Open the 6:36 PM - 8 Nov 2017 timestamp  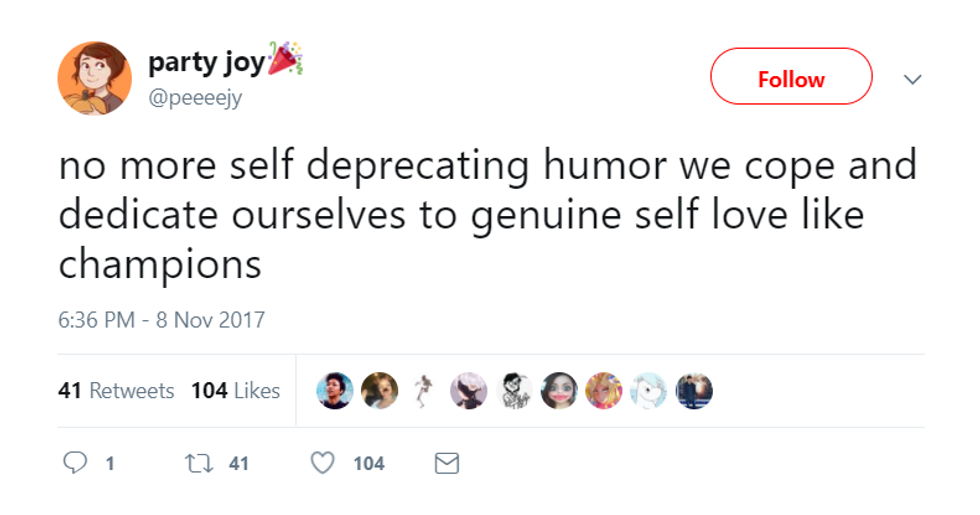tap(161, 321)
